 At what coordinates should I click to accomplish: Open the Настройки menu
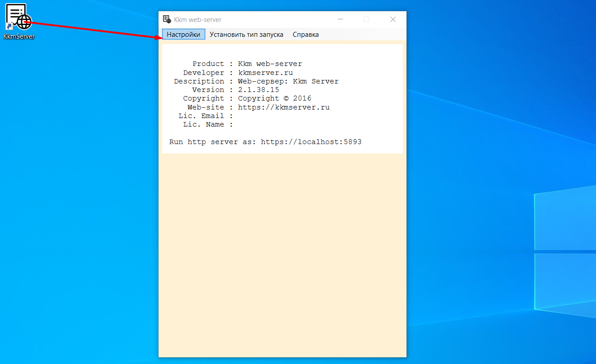[x=183, y=35]
